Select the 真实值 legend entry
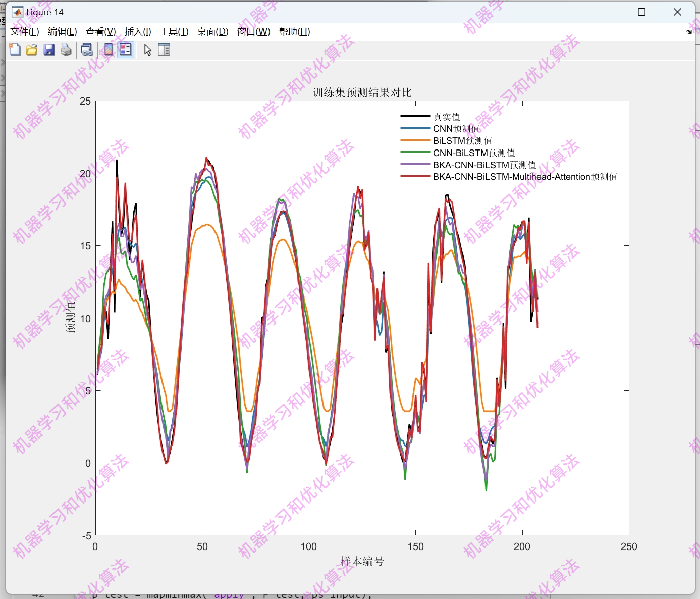Viewport: 700px width, 599px height. (x=447, y=117)
